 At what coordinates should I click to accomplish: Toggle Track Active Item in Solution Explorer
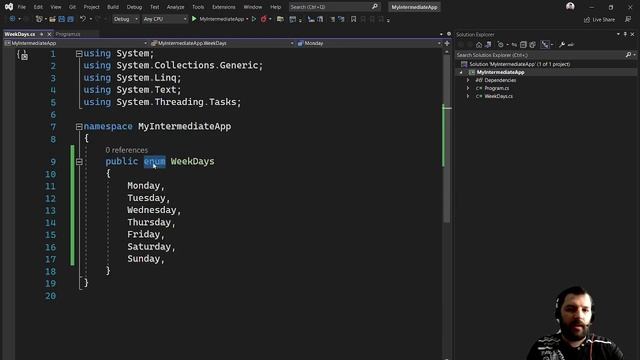[x=545, y=44]
